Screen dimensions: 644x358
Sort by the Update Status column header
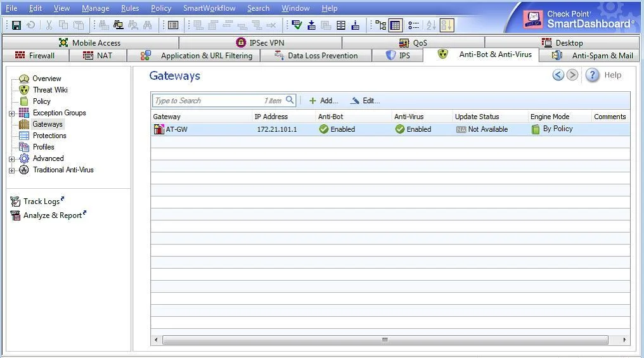477,117
